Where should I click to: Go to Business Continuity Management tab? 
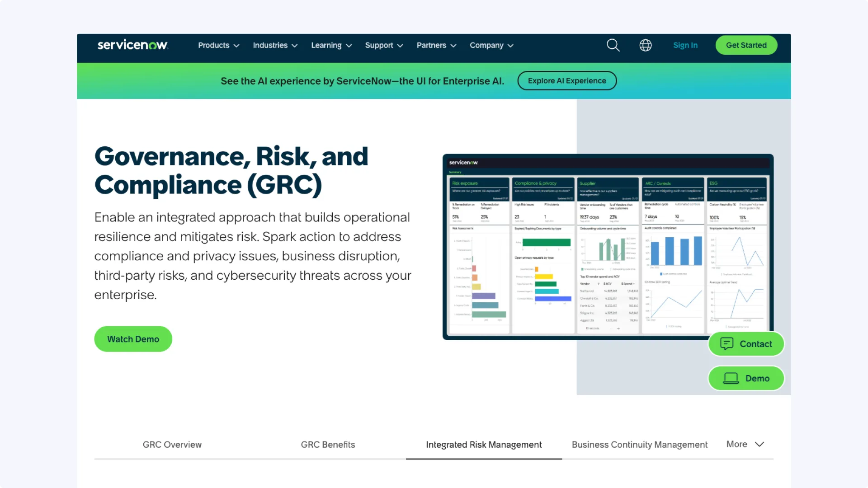639,445
